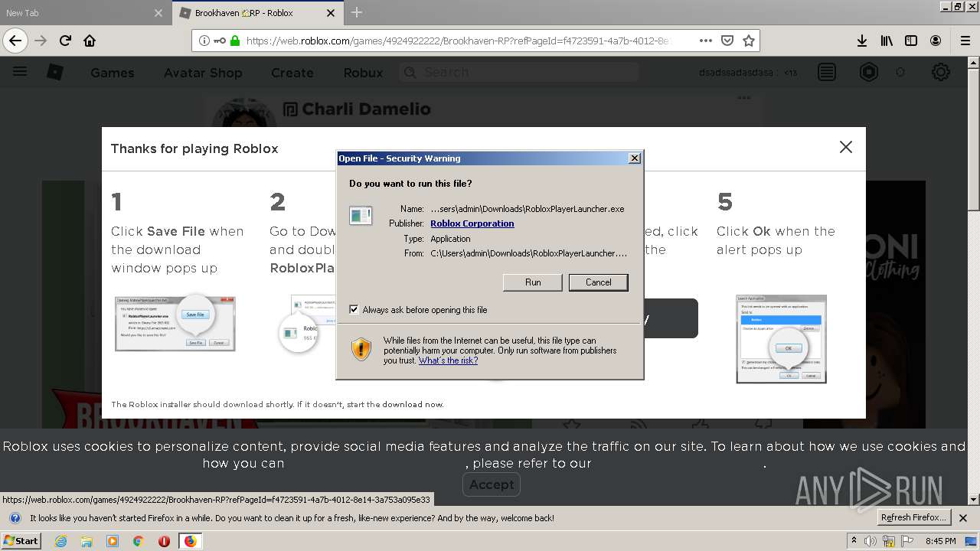The image size is (980, 551).
Task: Bookmark this page with the star icon
Action: click(749, 41)
